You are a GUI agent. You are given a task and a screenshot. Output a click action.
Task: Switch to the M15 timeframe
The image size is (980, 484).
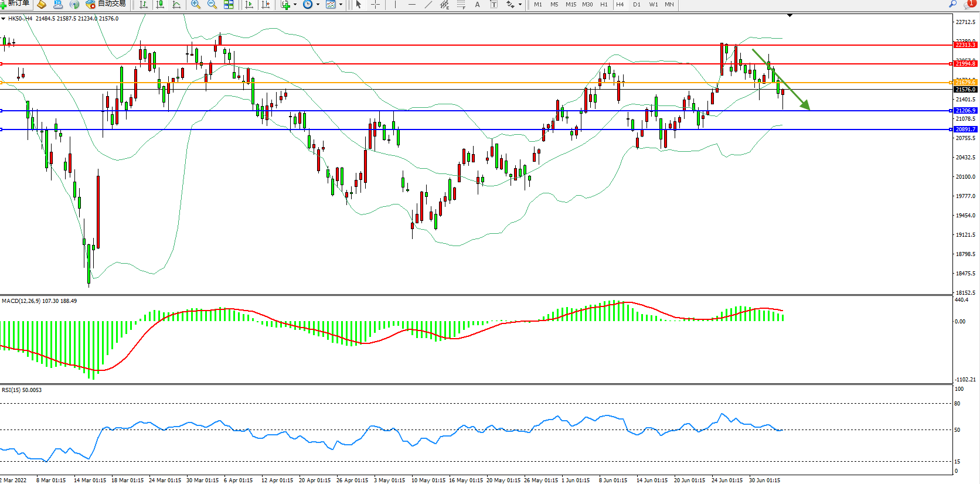[x=570, y=4]
